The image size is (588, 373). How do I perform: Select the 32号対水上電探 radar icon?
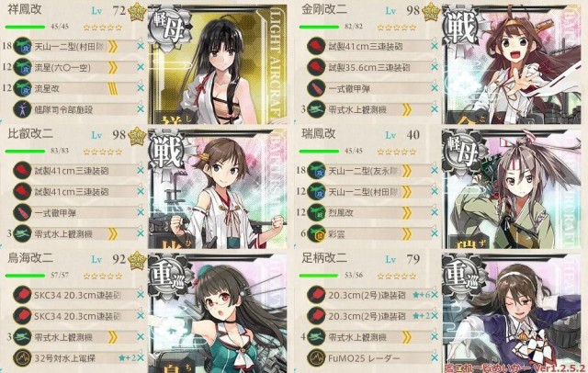point(22,358)
